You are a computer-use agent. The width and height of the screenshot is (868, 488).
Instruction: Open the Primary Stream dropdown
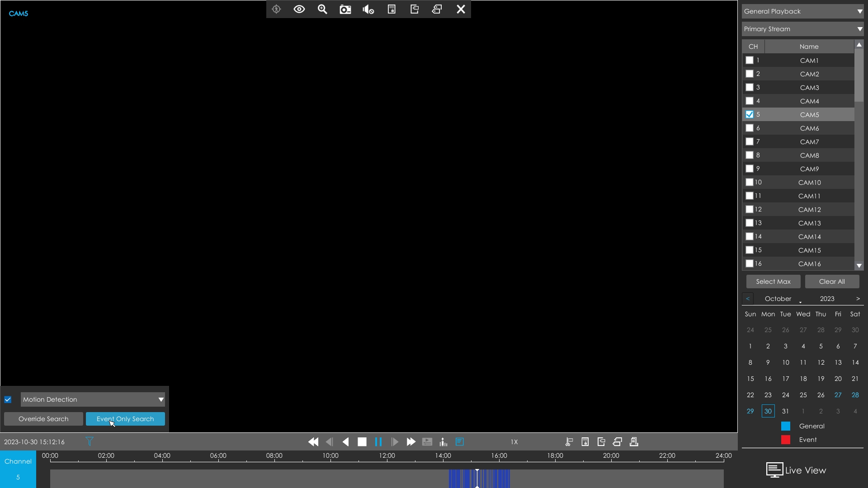802,29
